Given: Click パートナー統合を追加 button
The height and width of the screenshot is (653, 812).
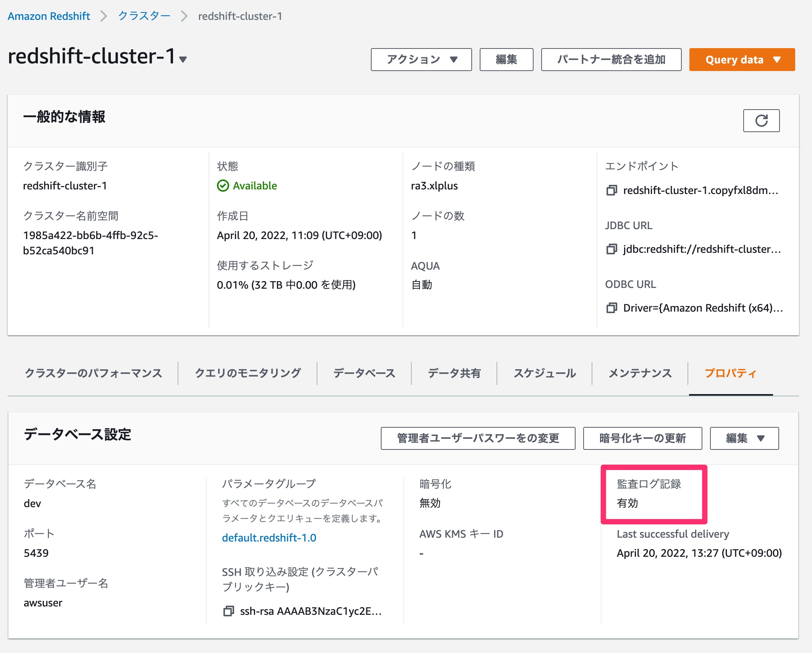Looking at the screenshot, I should coord(611,60).
